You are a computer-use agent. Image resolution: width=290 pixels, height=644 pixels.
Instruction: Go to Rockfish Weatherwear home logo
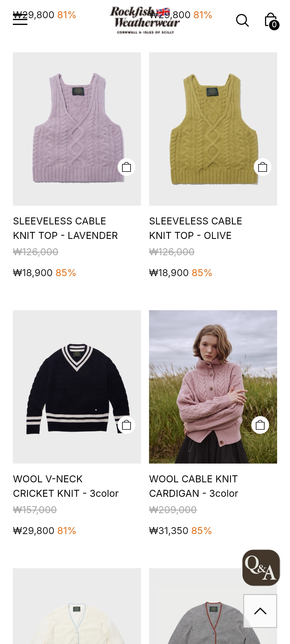click(x=145, y=20)
